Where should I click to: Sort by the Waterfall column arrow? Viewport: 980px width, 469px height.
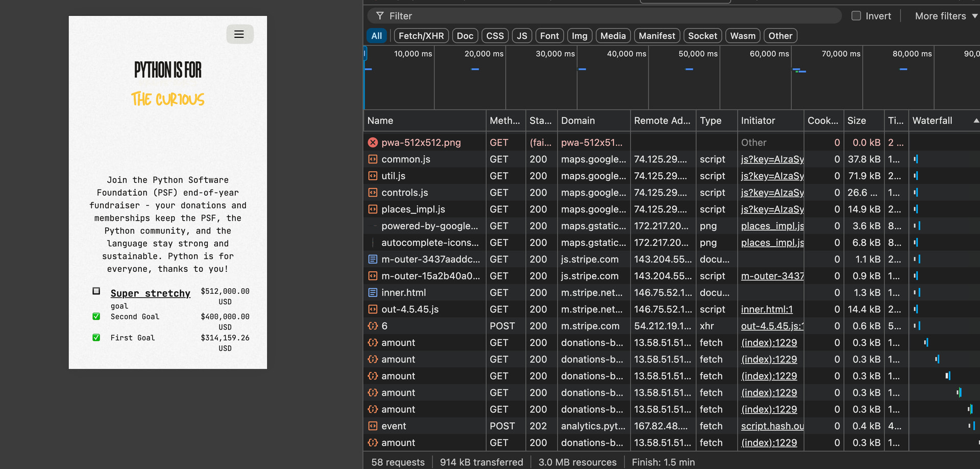coord(975,121)
